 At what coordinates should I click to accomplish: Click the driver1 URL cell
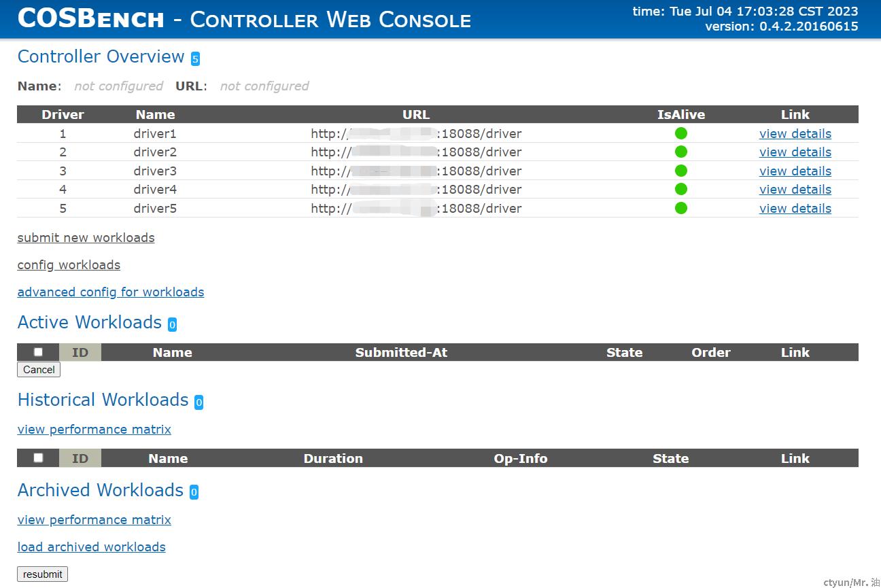pyautogui.click(x=416, y=133)
